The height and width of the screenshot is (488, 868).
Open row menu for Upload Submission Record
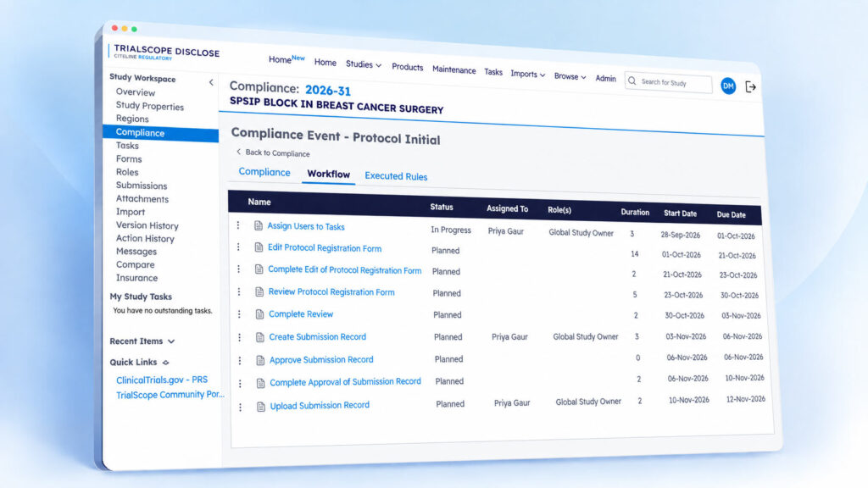(240, 408)
